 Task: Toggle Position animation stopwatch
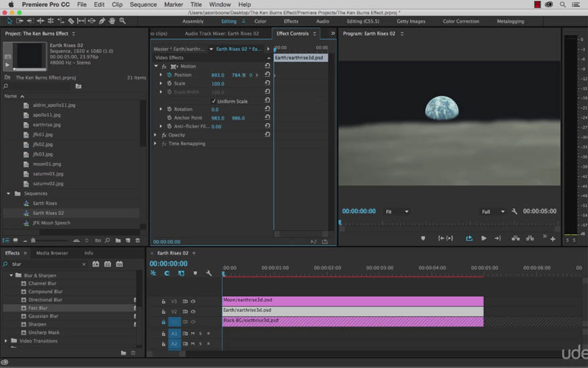pos(169,75)
